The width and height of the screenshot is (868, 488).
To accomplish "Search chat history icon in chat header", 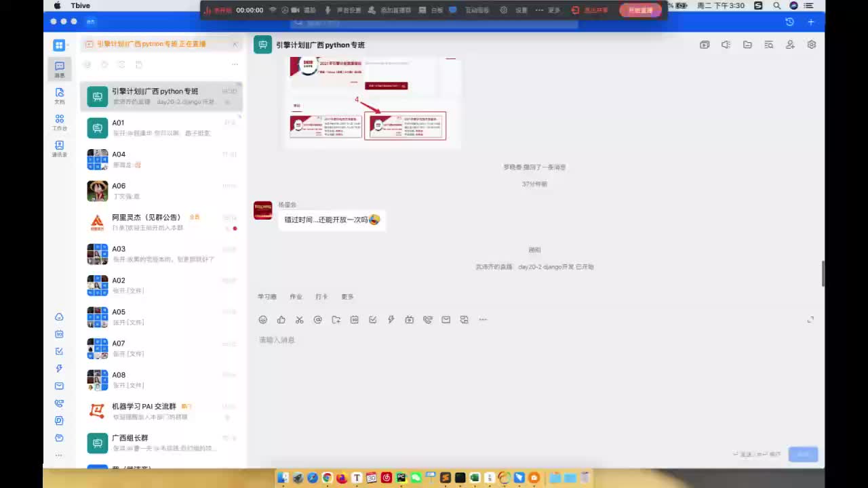I will [769, 45].
